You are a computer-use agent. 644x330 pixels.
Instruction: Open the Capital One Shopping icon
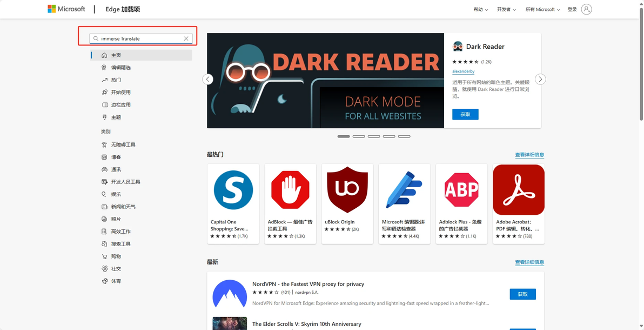click(x=233, y=190)
